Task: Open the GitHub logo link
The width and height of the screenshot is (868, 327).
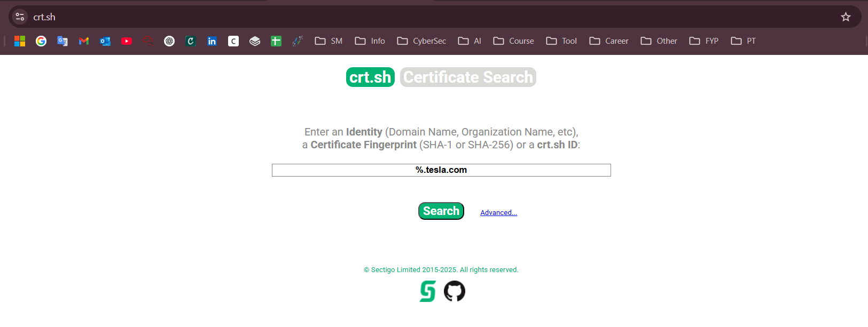Action: click(x=455, y=291)
